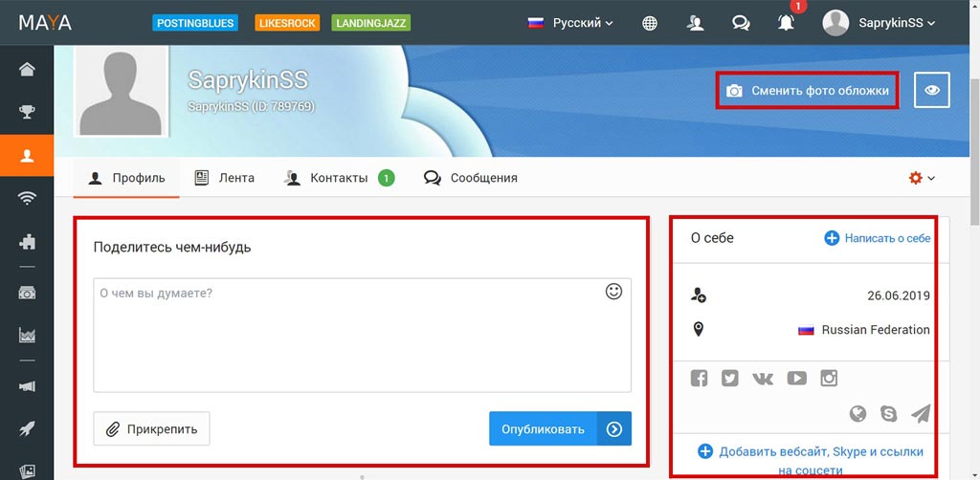Click the 'О чем вы думаете?' text field
This screenshot has width=980, height=480.
coord(349,335)
